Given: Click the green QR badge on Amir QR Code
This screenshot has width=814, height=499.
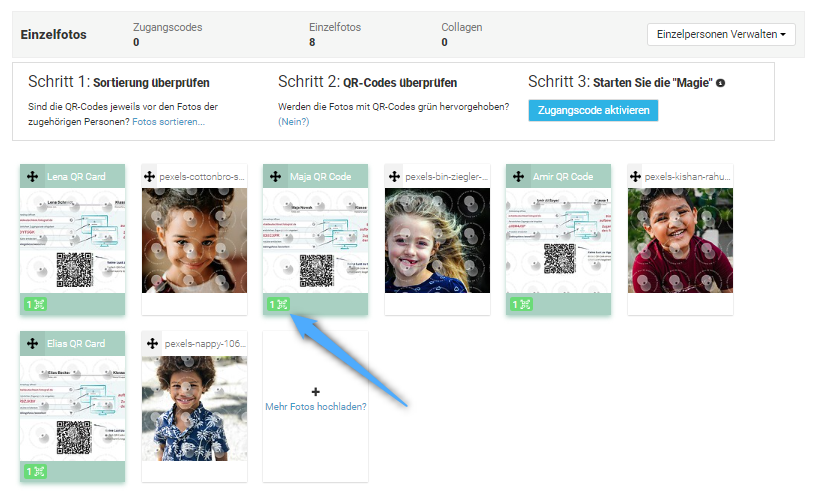Looking at the screenshot, I should pyautogui.click(x=521, y=304).
